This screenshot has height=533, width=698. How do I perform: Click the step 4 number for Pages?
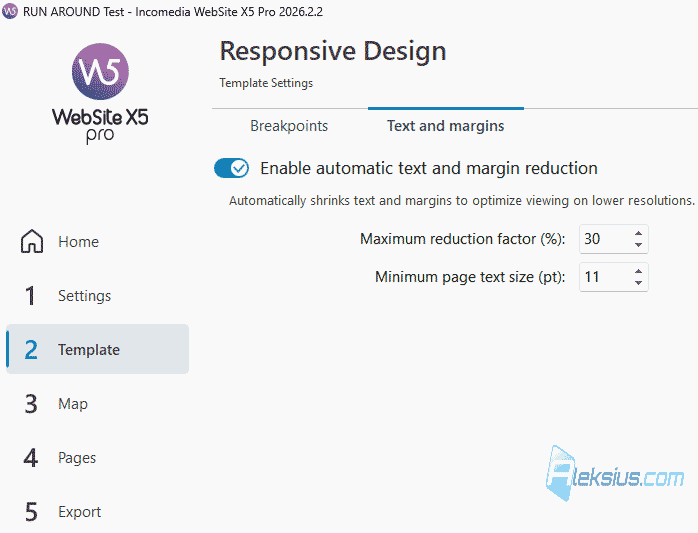click(x=31, y=458)
